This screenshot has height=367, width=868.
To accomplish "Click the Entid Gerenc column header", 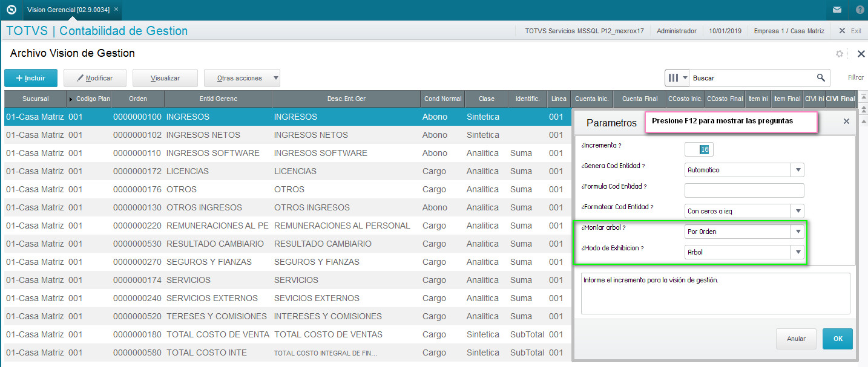I will [218, 99].
